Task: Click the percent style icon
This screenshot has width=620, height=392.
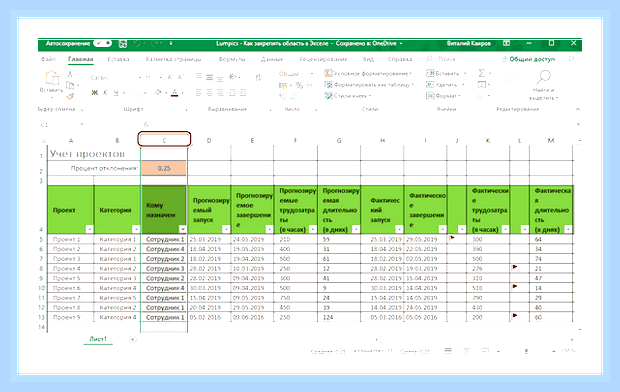Action: pyautogui.click(x=299, y=85)
